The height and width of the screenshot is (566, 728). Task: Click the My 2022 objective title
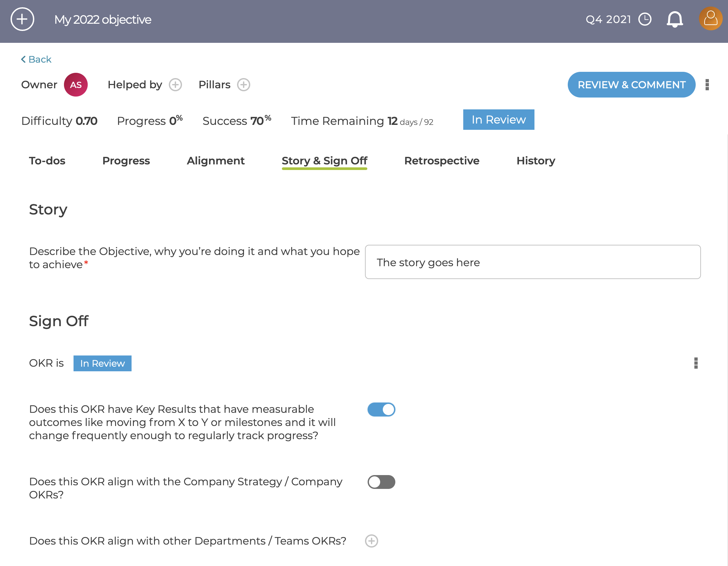103,20
